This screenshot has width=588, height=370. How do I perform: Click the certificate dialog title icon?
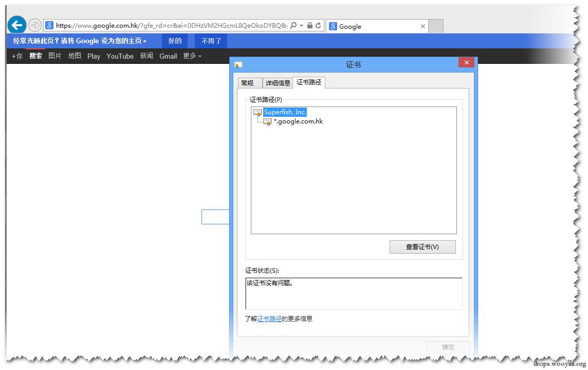point(238,65)
